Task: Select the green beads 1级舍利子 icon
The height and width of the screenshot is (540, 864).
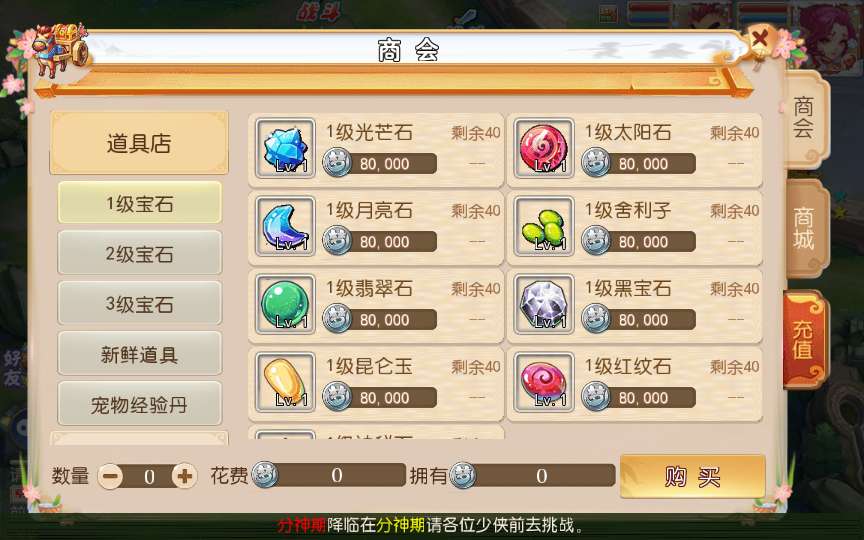Action: tap(544, 226)
